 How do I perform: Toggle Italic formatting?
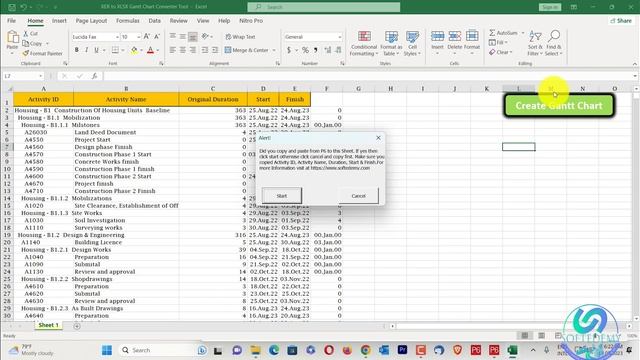coord(87,50)
